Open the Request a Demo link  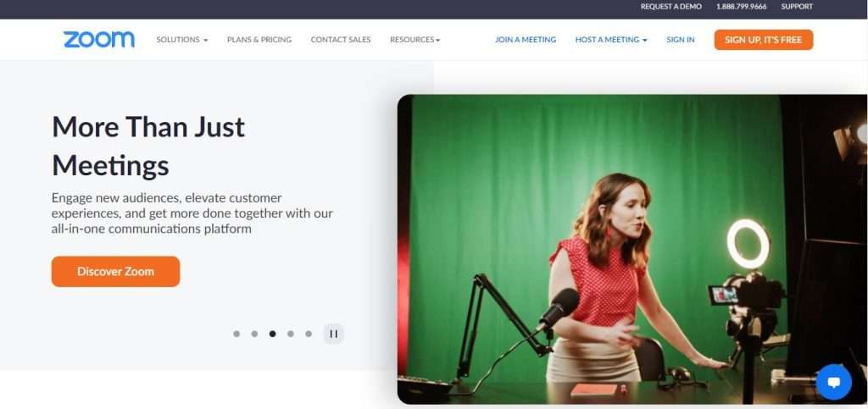pyautogui.click(x=671, y=7)
